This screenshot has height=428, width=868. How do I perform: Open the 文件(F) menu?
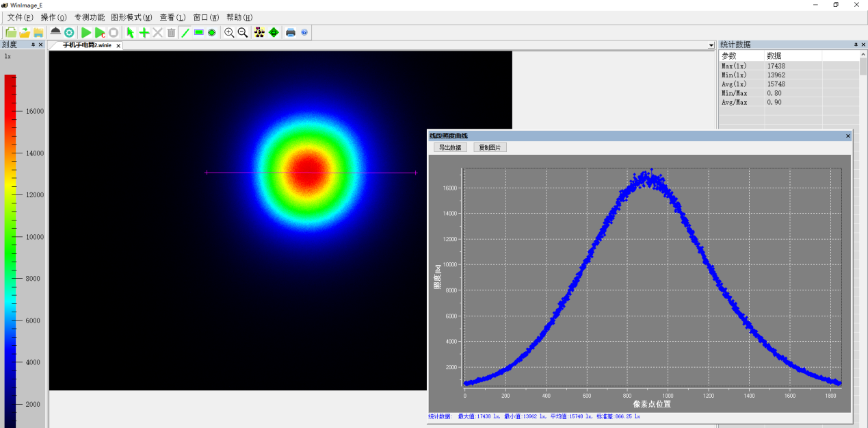pyautogui.click(x=20, y=17)
